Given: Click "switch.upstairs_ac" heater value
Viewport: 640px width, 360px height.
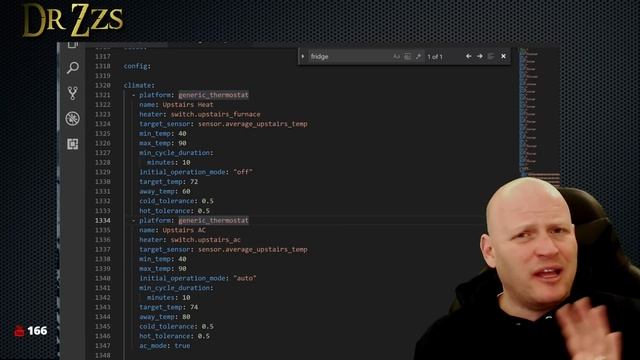Looking at the screenshot, I should click(206, 240).
